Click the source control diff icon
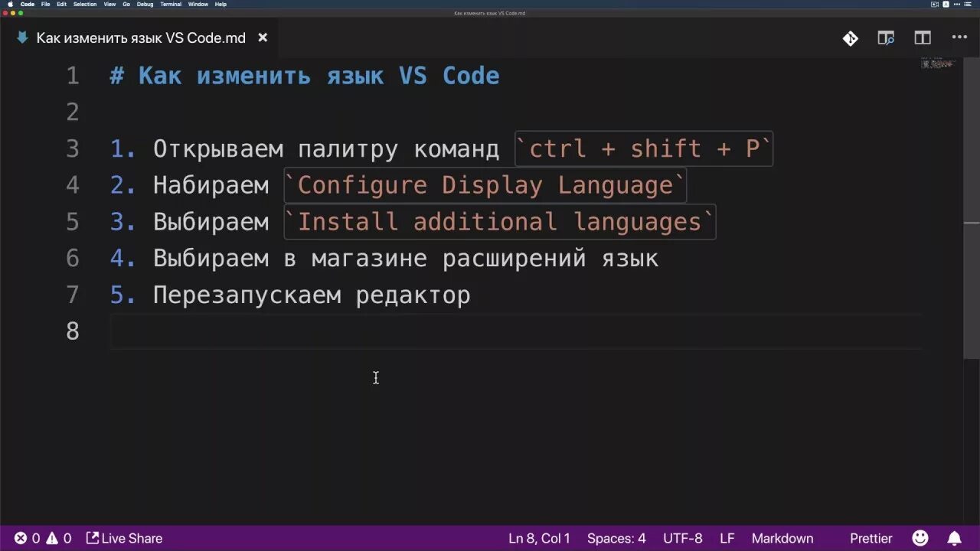Image resolution: width=980 pixels, height=551 pixels. 850,37
